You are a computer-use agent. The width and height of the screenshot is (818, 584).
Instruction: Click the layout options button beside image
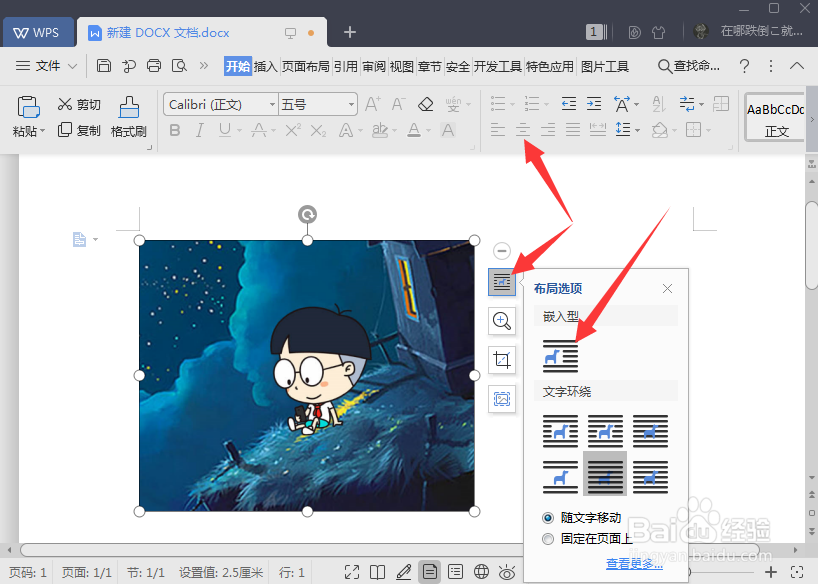(x=502, y=282)
